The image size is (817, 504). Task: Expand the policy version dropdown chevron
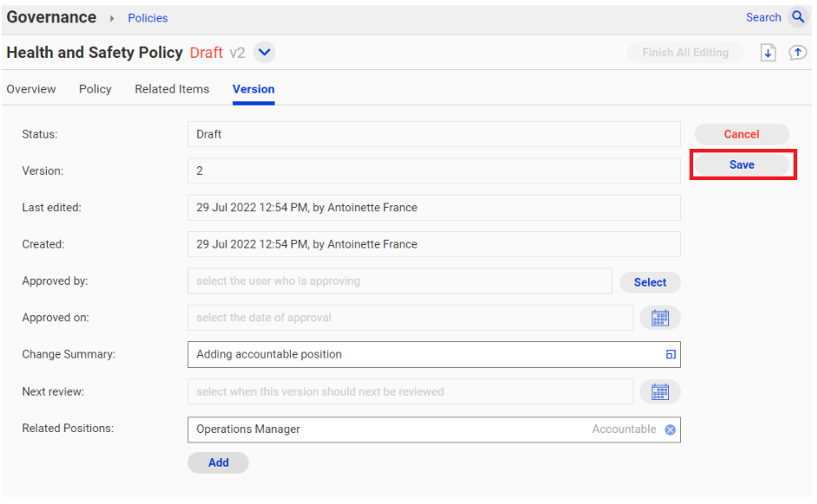click(264, 53)
